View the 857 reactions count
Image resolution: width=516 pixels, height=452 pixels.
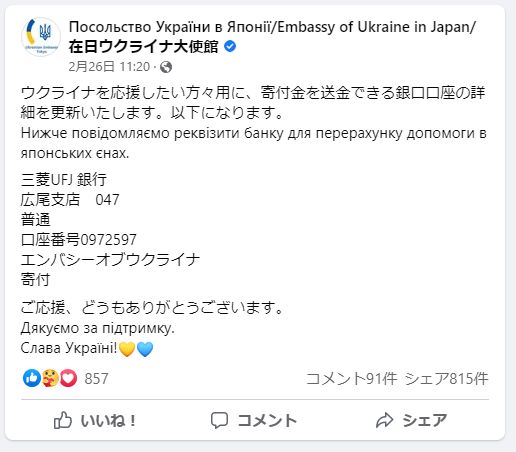pyautogui.click(x=96, y=379)
